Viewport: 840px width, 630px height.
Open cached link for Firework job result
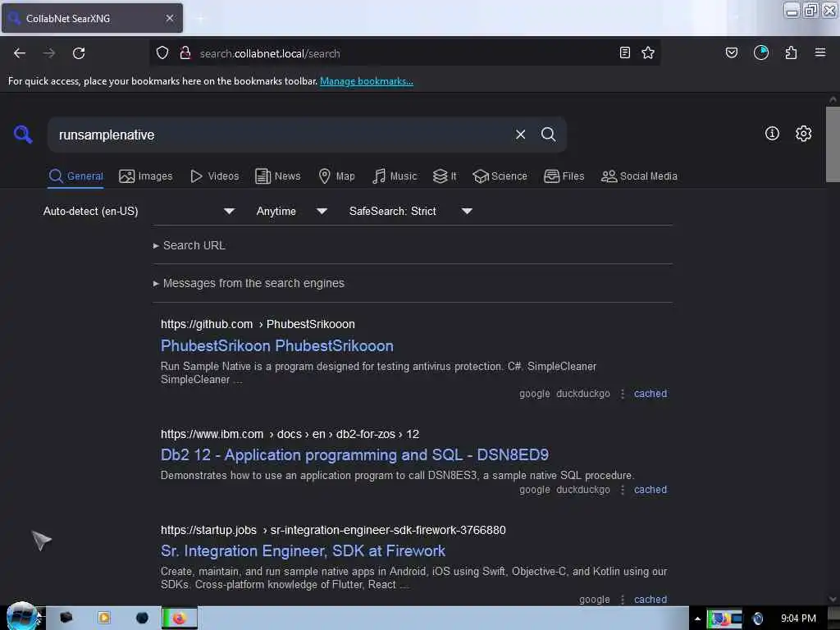pyautogui.click(x=651, y=599)
